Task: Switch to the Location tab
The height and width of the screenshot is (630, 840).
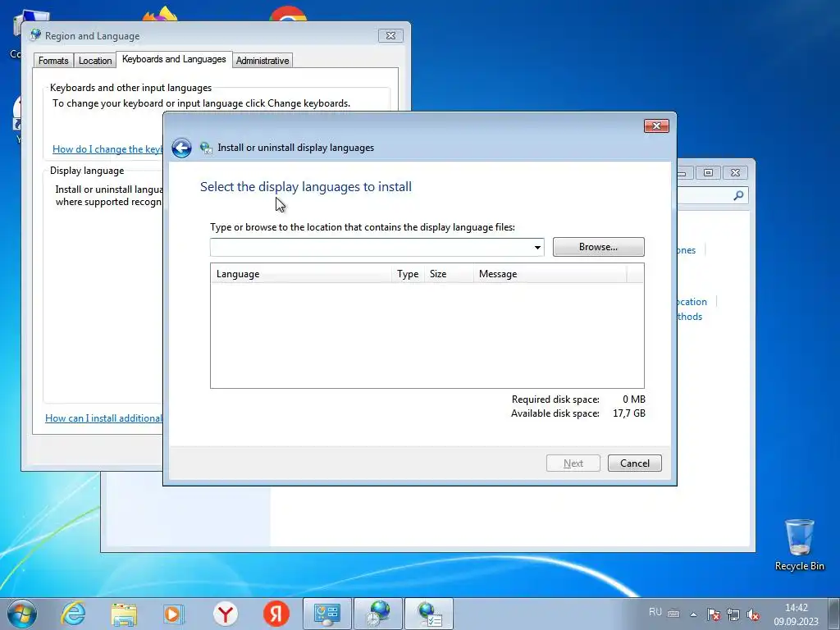Action: (95, 61)
